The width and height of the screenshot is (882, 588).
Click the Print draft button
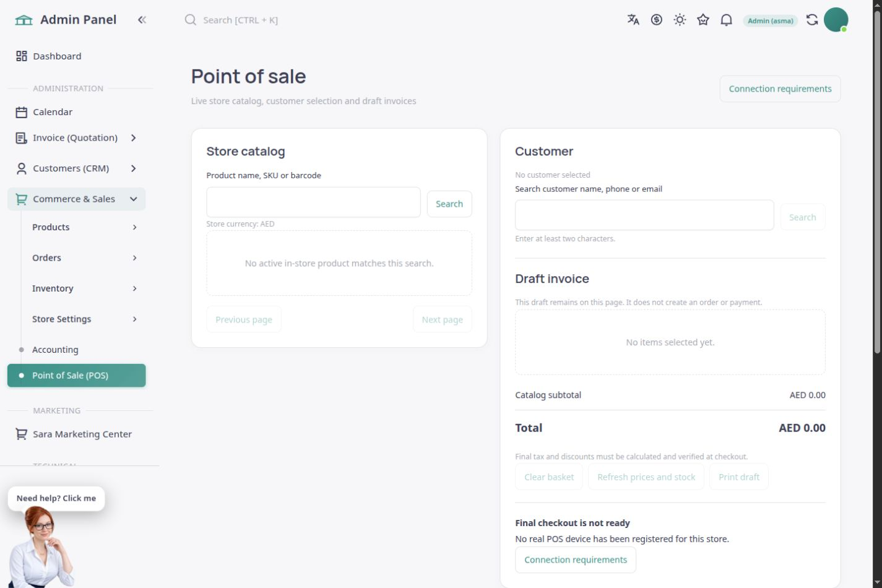click(739, 477)
